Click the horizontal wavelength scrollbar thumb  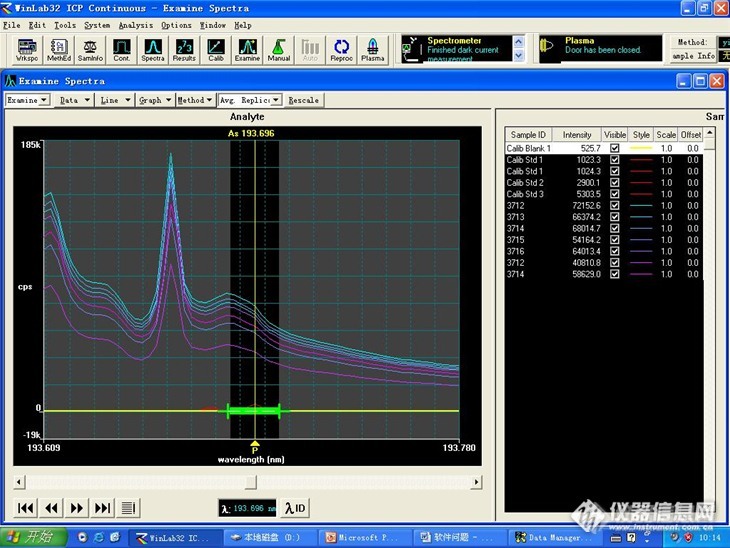pos(251,482)
